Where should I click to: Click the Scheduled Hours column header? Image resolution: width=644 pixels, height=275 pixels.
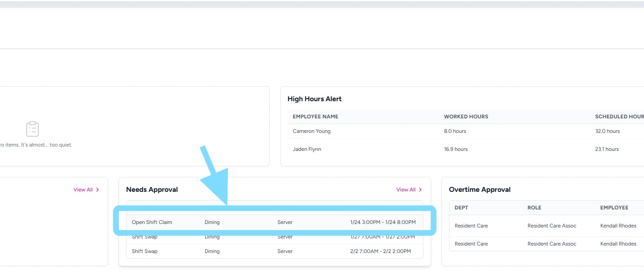(619, 117)
